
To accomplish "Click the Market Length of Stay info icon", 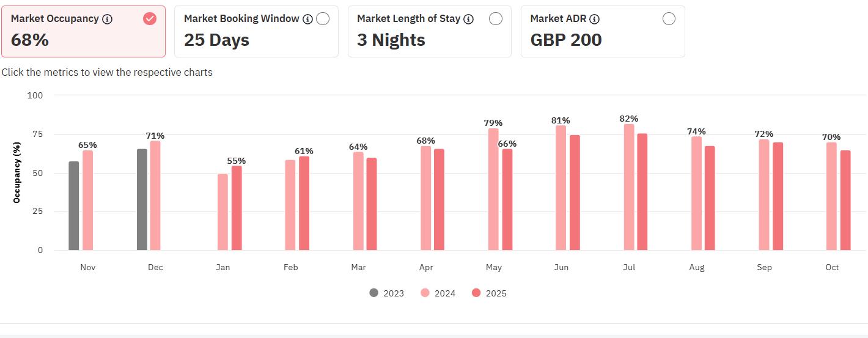I will click(x=469, y=19).
